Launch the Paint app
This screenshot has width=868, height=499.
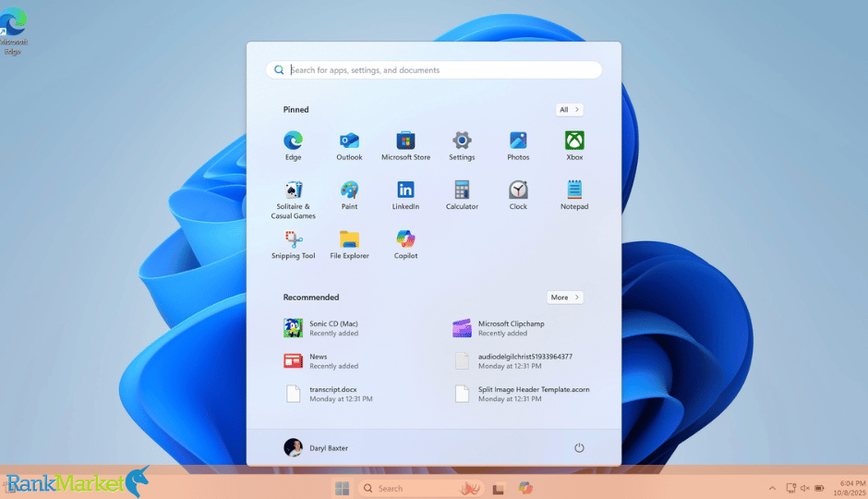coord(349,195)
